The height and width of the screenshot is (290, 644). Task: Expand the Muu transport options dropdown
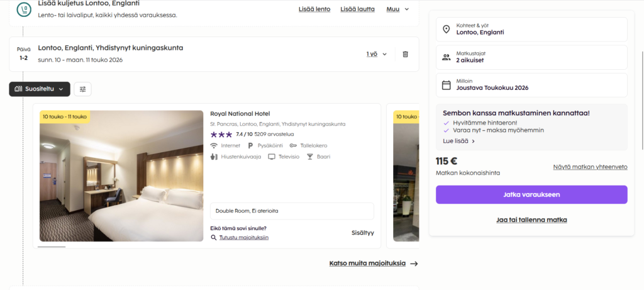coord(397,9)
